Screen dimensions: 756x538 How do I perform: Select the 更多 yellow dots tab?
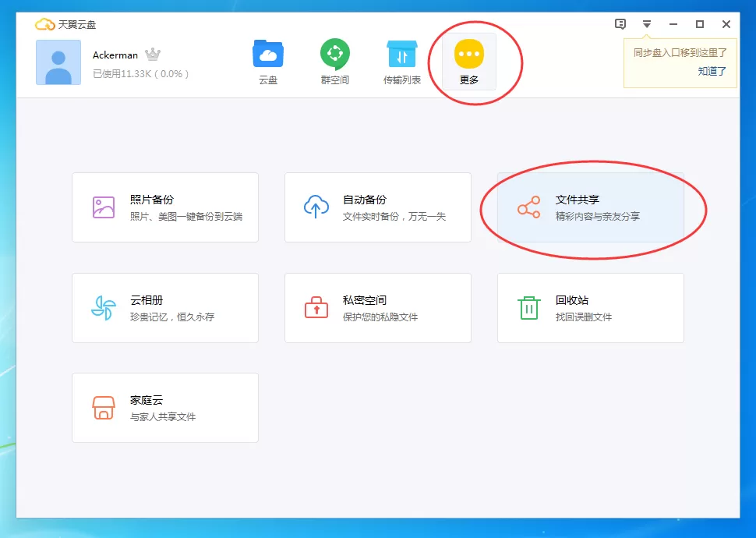coord(469,62)
